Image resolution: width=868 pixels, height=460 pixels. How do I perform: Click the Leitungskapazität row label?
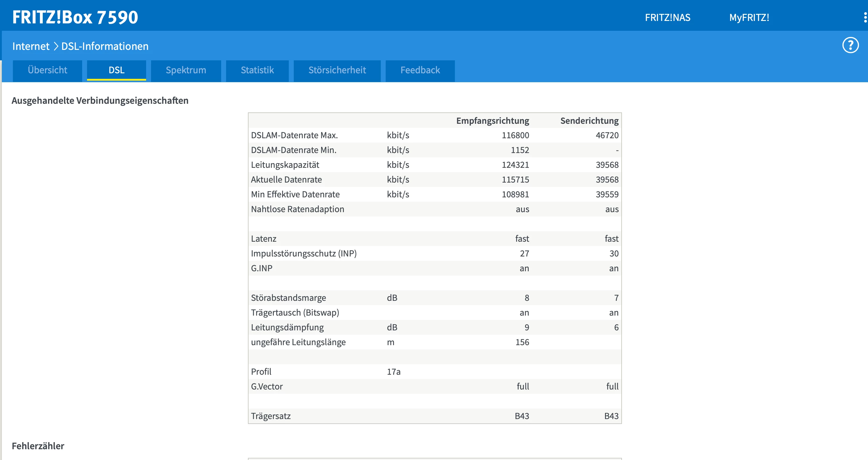tap(285, 165)
